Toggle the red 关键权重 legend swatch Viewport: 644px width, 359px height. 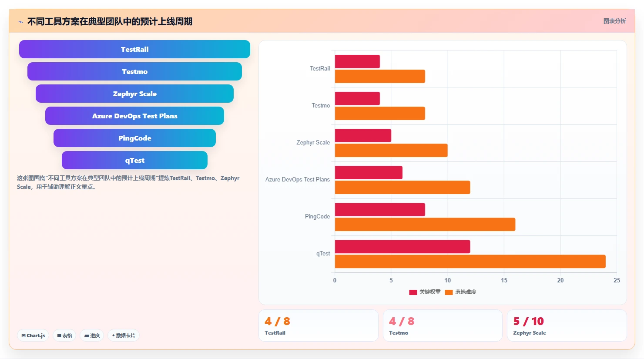tap(413, 292)
